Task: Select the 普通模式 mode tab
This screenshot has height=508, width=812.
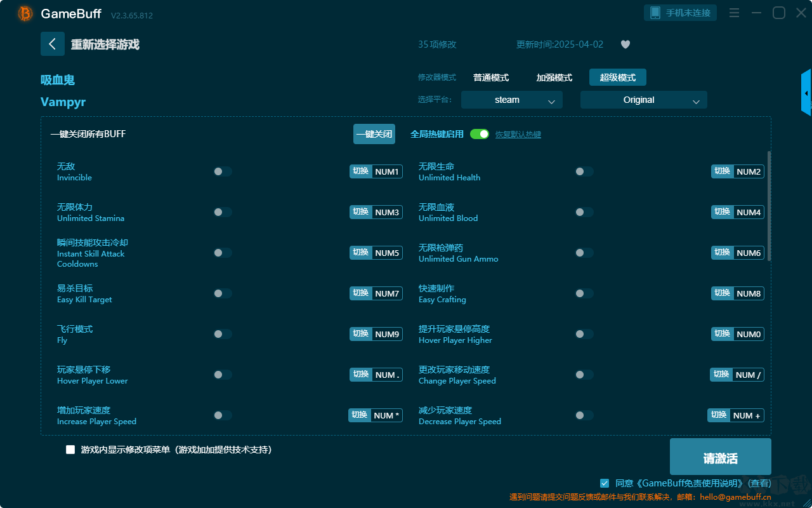Action: 491,77
